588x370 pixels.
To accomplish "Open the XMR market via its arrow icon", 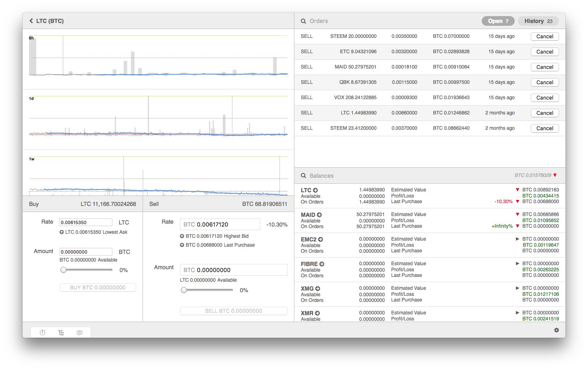I will (x=317, y=313).
